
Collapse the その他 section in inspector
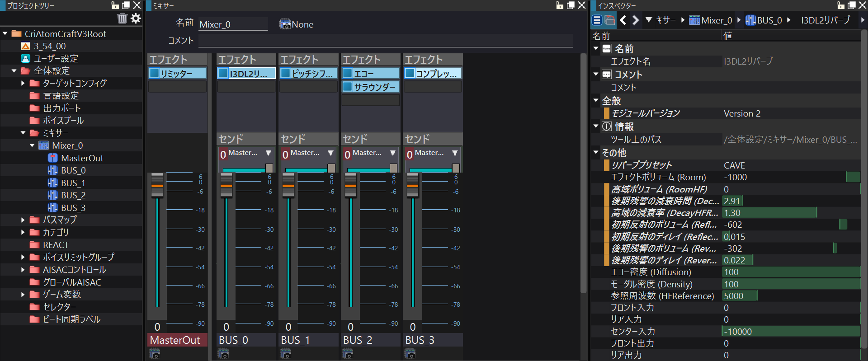pos(596,152)
